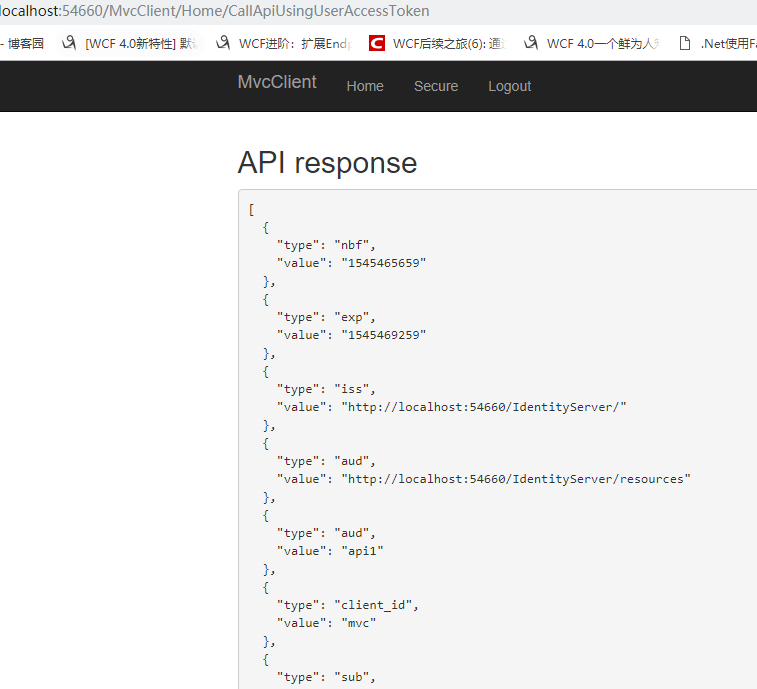Open the WCF进阶 bookmark text
Screen dimensions: 757x689
point(295,43)
